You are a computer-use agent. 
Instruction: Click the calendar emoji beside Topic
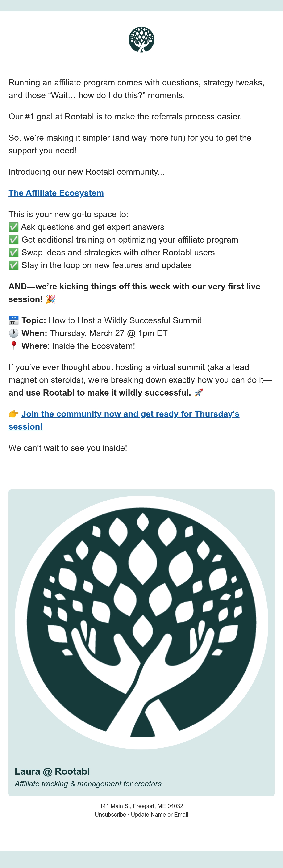(x=14, y=320)
